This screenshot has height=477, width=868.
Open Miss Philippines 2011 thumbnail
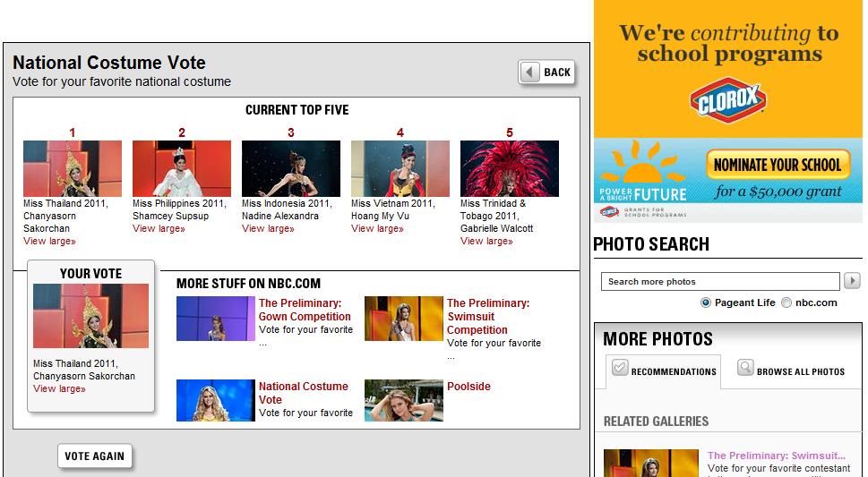[182, 168]
